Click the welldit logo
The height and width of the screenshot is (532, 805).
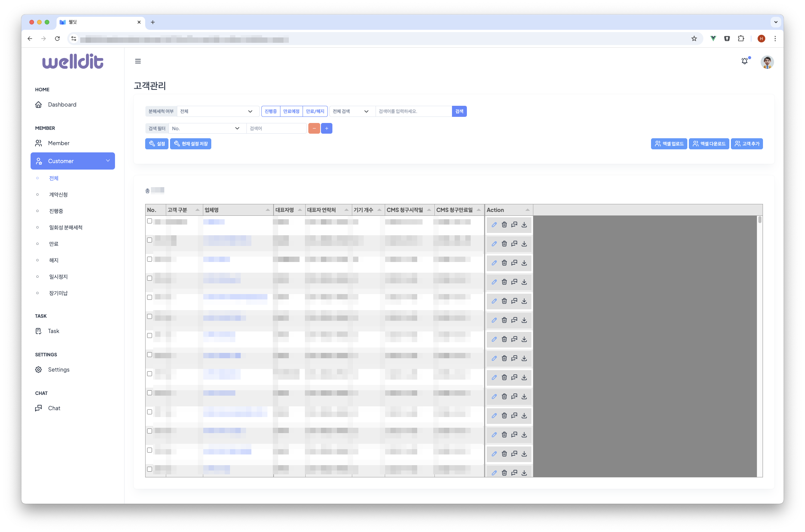click(x=73, y=61)
